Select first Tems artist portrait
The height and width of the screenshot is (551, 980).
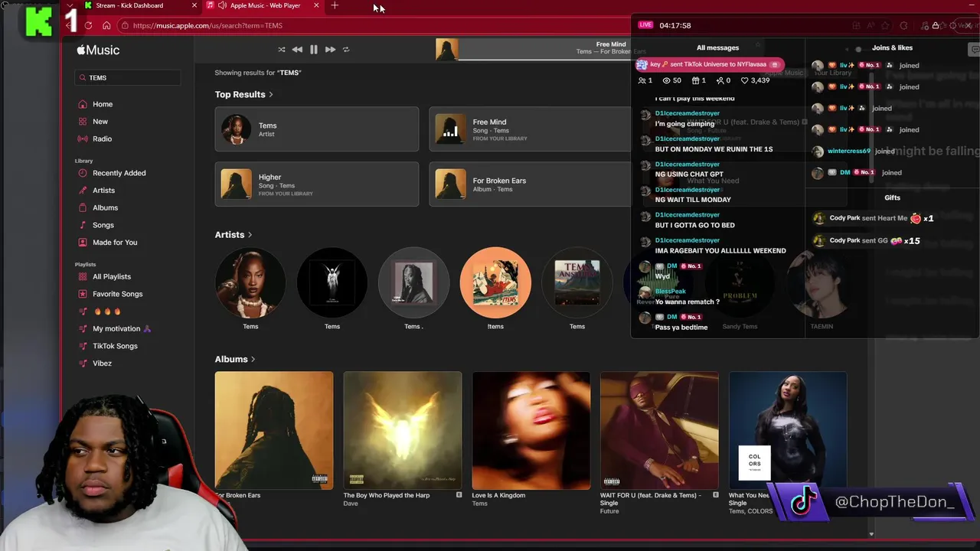[x=250, y=282]
